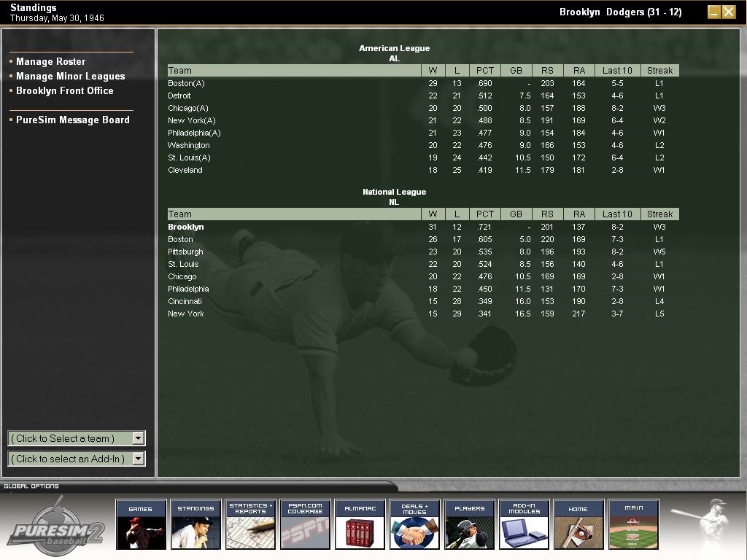747x560 pixels.
Task: Open the Main field icon
Action: coord(634,524)
